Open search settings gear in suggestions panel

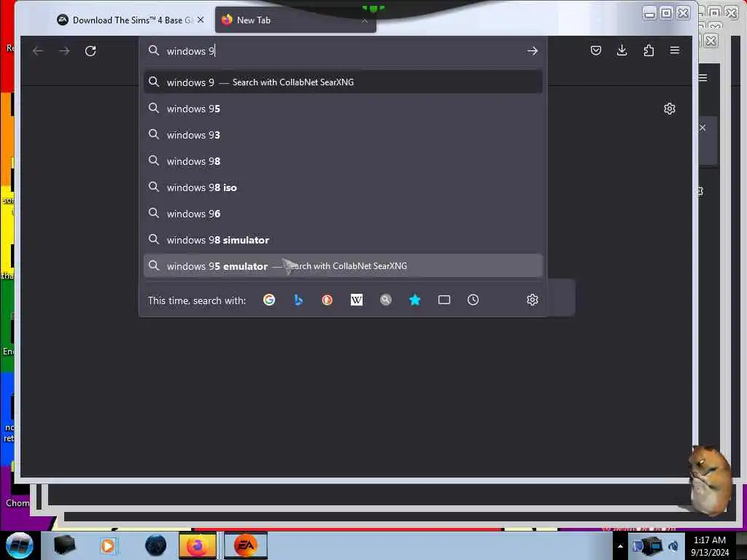tap(532, 300)
